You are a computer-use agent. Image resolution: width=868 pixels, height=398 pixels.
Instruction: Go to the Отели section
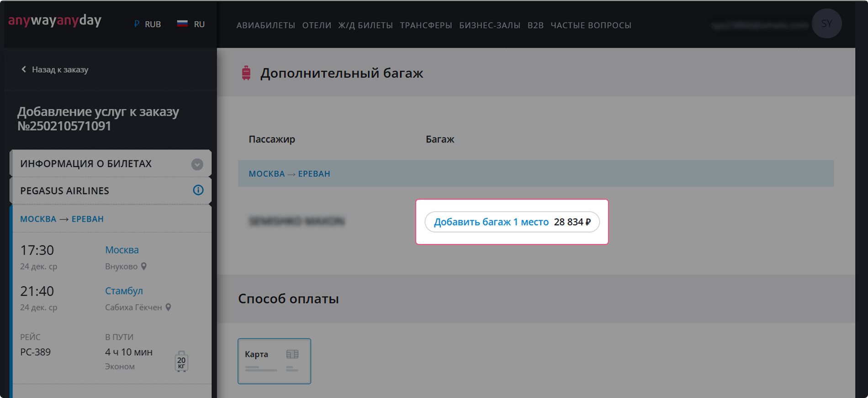pyautogui.click(x=317, y=26)
